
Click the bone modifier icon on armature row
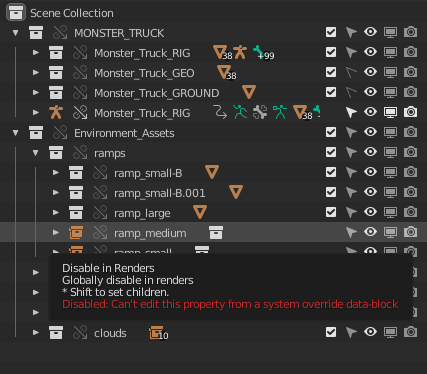(260, 112)
